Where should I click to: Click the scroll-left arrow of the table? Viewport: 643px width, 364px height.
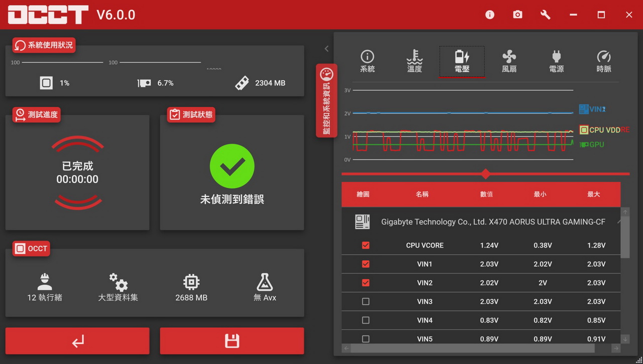pos(346,348)
